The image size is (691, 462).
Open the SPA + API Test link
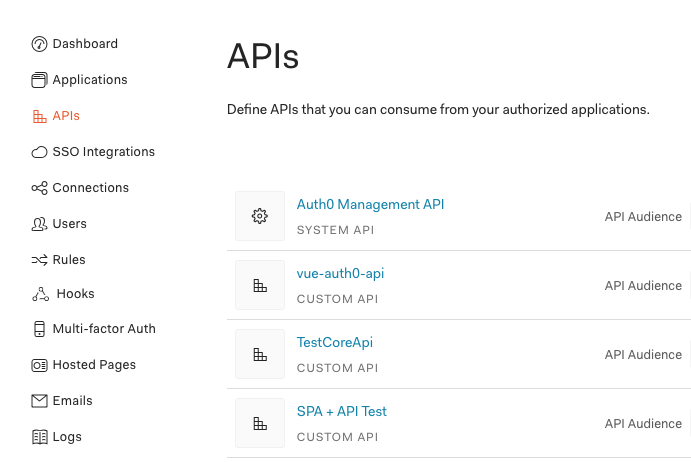(342, 412)
